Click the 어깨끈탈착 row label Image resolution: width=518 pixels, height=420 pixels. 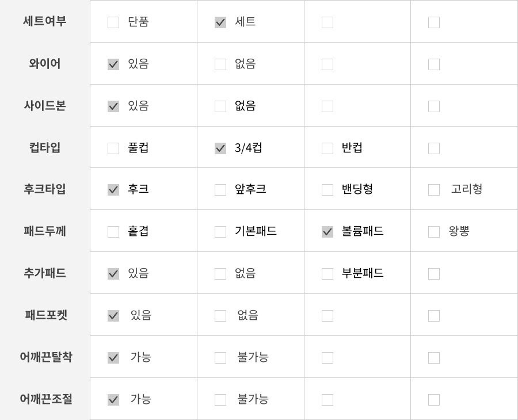pyautogui.click(x=46, y=357)
